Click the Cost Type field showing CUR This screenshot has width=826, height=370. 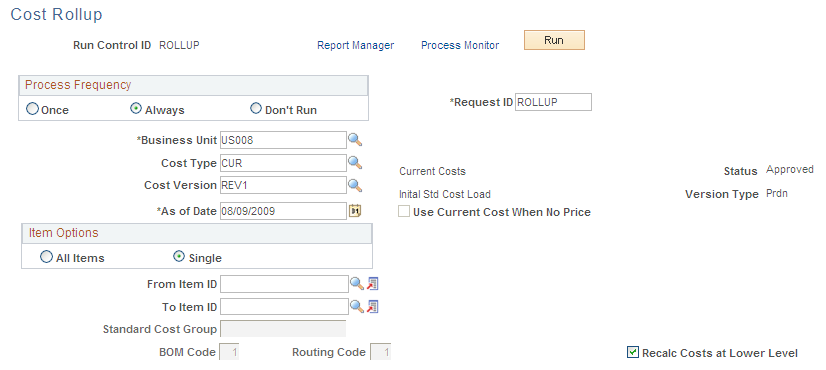click(283, 163)
